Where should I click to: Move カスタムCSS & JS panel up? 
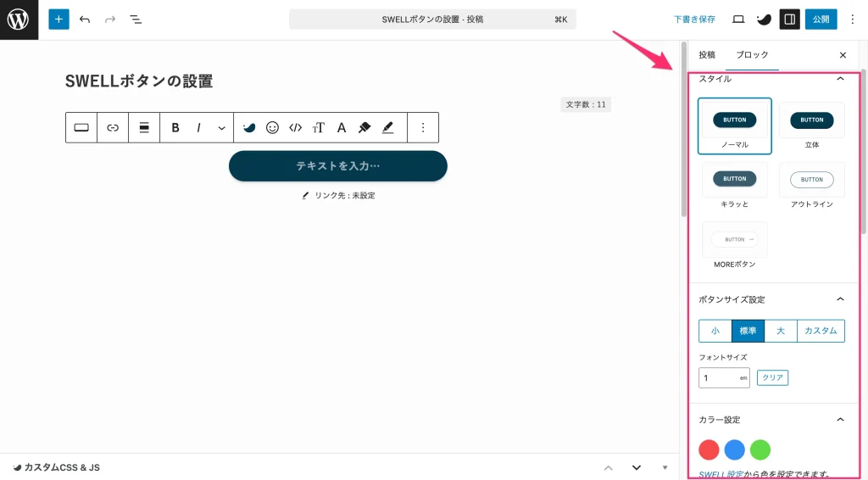point(609,468)
